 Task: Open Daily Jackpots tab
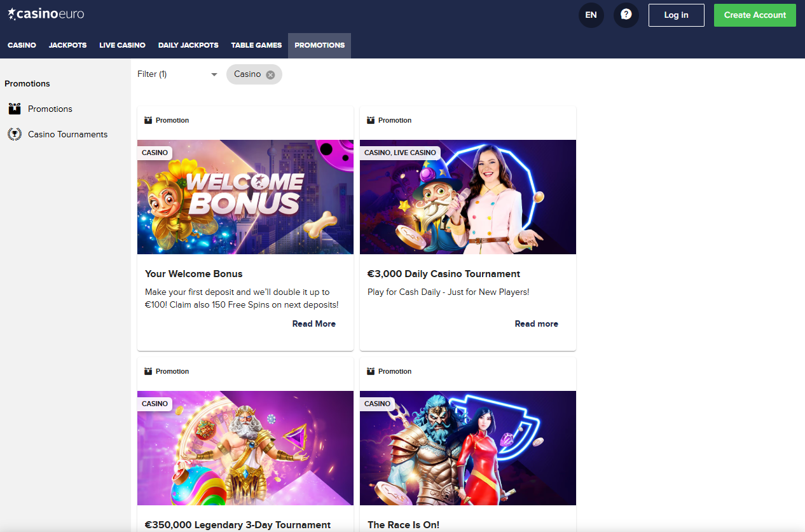point(188,45)
